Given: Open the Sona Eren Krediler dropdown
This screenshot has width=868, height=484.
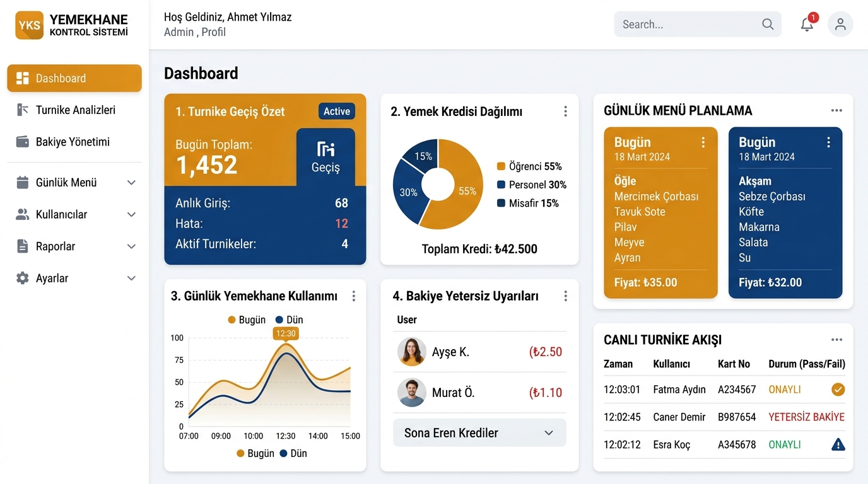Looking at the screenshot, I should pyautogui.click(x=479, y=433).
